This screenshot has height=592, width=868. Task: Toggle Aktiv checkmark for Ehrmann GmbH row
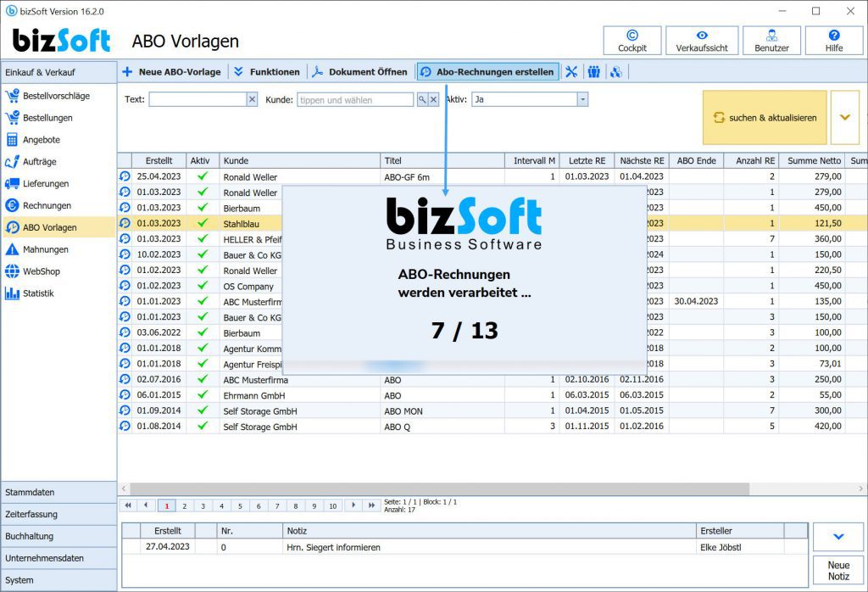click(x=203, y=395)
